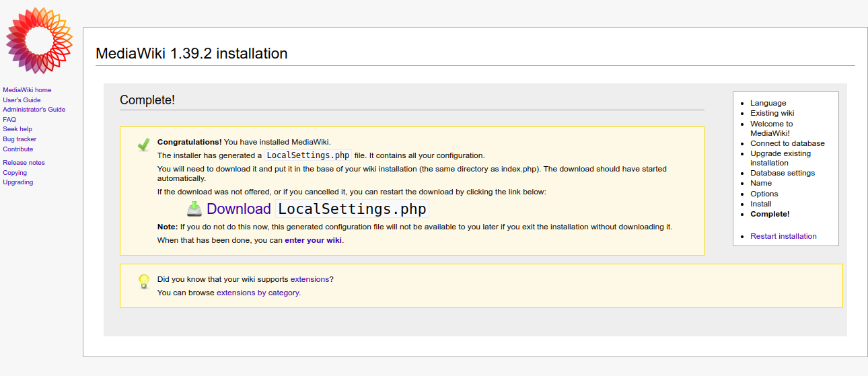Open the Administrator's Guide link
The width and height of the screenshot is (868, 376).
coord(34,110)
